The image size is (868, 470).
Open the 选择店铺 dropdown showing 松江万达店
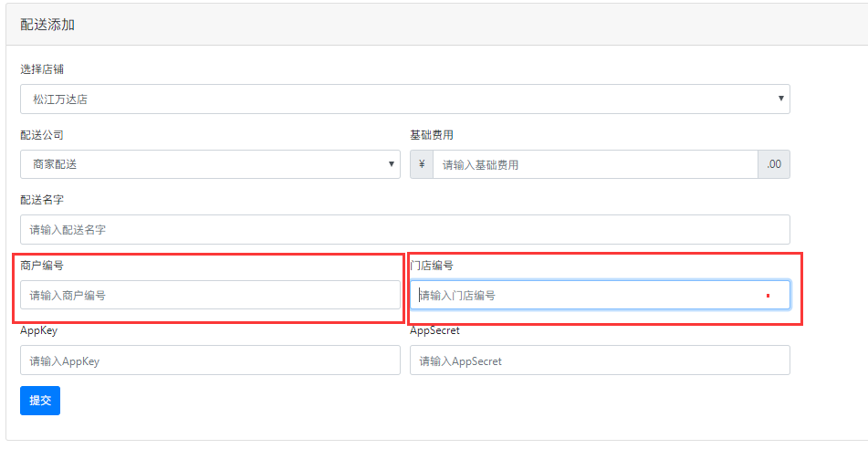(x=404, y=99)
